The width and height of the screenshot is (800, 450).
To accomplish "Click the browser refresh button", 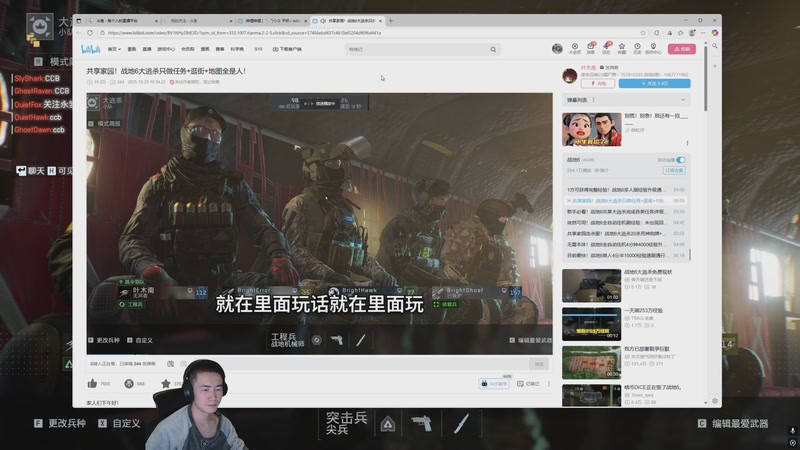I will click(90, 33).
